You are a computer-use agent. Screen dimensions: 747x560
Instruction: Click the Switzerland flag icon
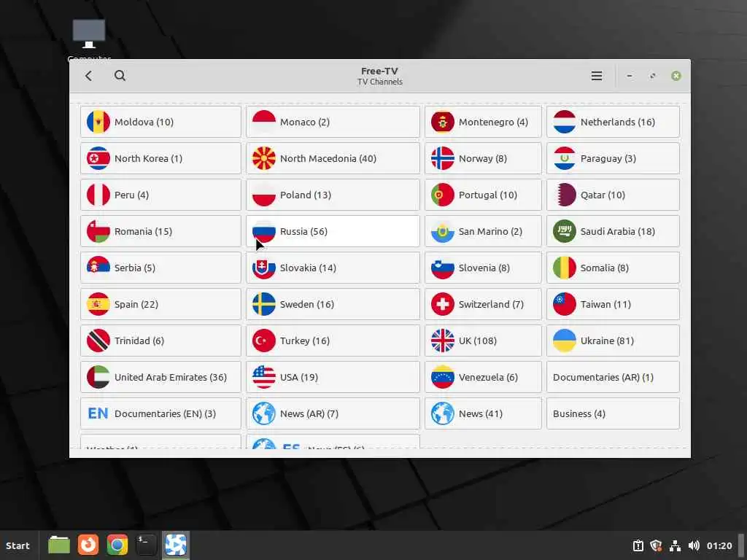coord(443,304)
